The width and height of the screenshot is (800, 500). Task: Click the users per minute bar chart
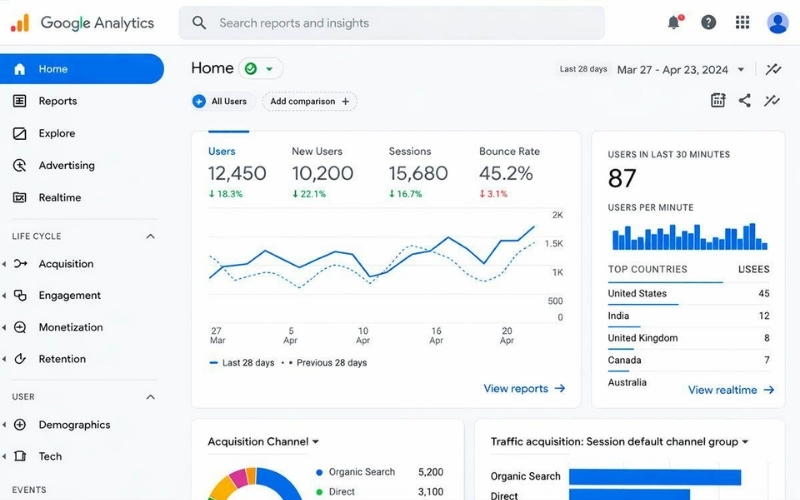click(x=690, y=236)
